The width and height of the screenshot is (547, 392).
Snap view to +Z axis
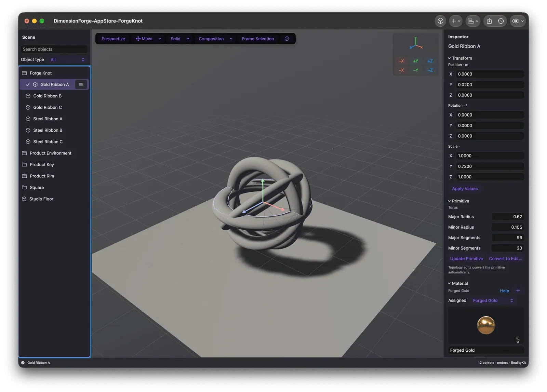click(x=430, y=61)
